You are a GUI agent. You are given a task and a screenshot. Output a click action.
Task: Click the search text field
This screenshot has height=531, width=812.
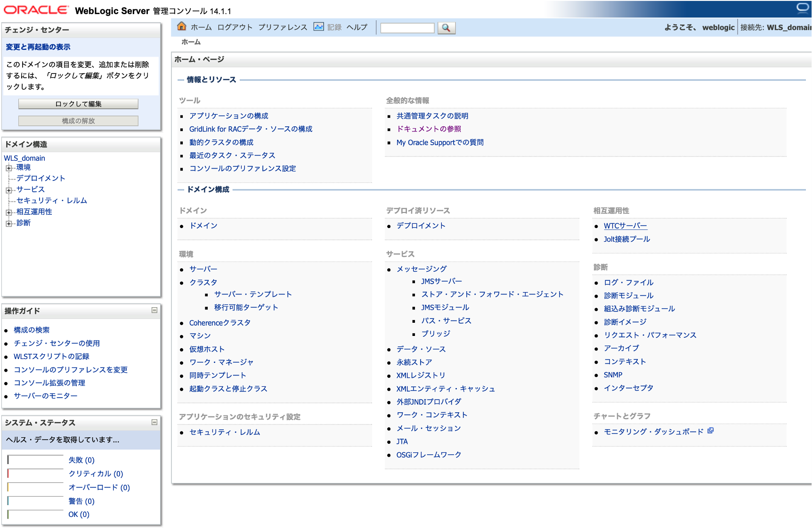tap(407, 28)
